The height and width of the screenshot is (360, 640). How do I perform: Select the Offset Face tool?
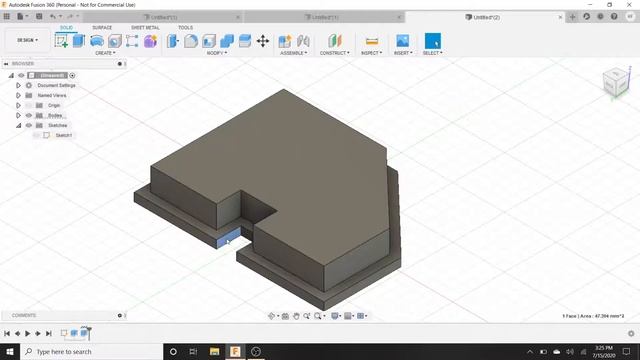[245, 41]
